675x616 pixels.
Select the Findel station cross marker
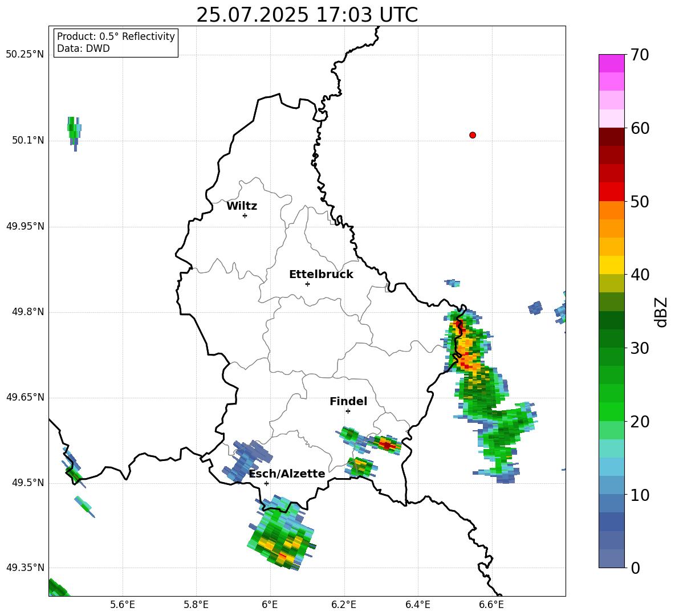pos(348,411)
